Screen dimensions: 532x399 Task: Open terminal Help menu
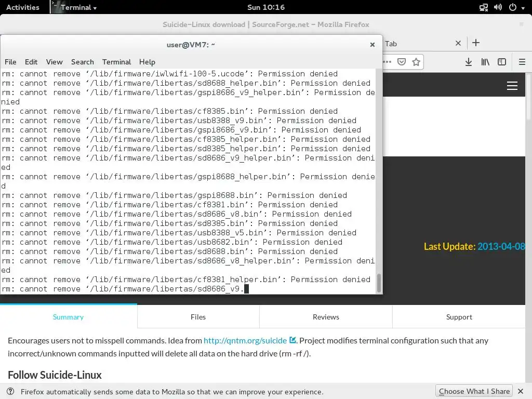pyautogui.click(x=147, y=62)
